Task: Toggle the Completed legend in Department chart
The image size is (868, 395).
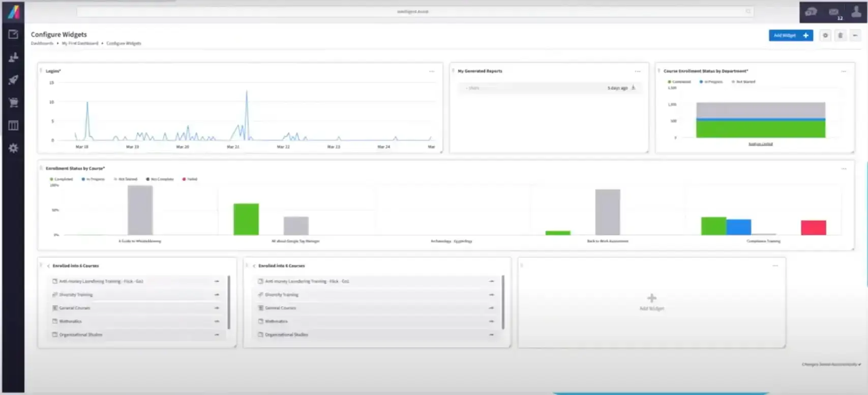Action: click(x=679, y=81)
